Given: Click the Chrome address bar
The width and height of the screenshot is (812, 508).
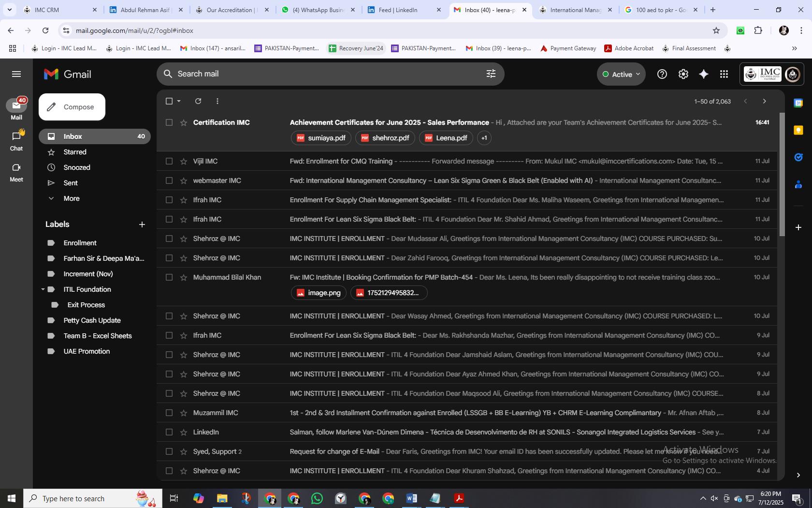Looking at the screenshot, I should click(391, 30).
